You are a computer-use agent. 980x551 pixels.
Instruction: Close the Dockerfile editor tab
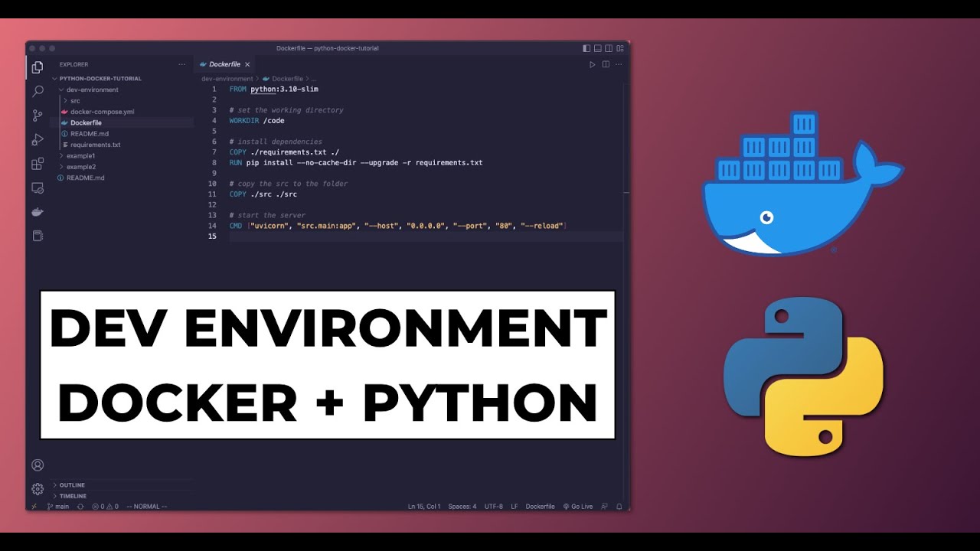click(x=247, y=64)
